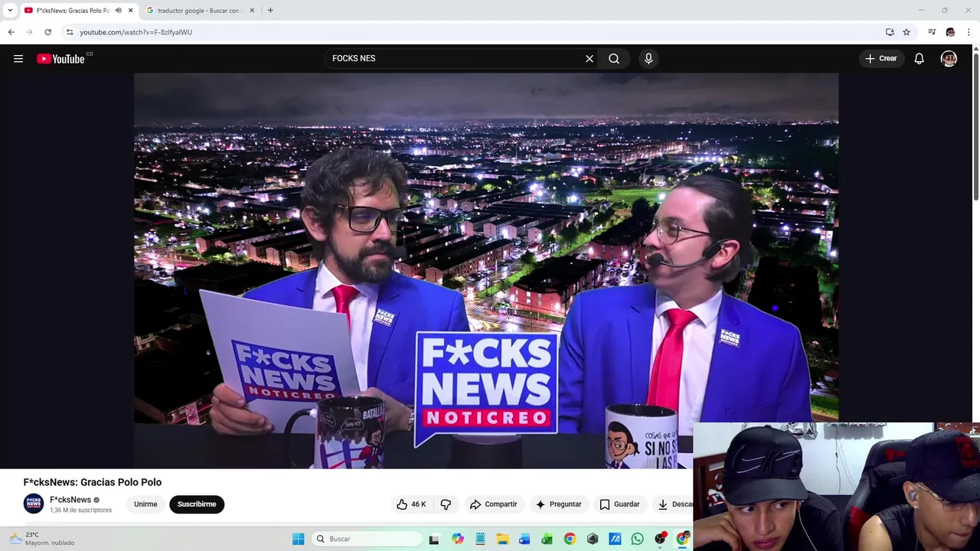Open the YouTube account avatar menu
980x551 pixels.
tap(949, 58)
